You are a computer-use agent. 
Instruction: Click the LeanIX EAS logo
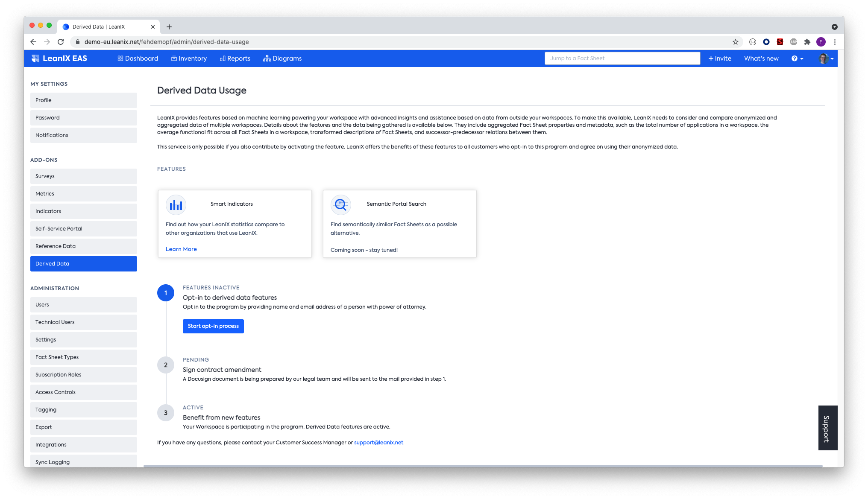[x=59, y=58]
